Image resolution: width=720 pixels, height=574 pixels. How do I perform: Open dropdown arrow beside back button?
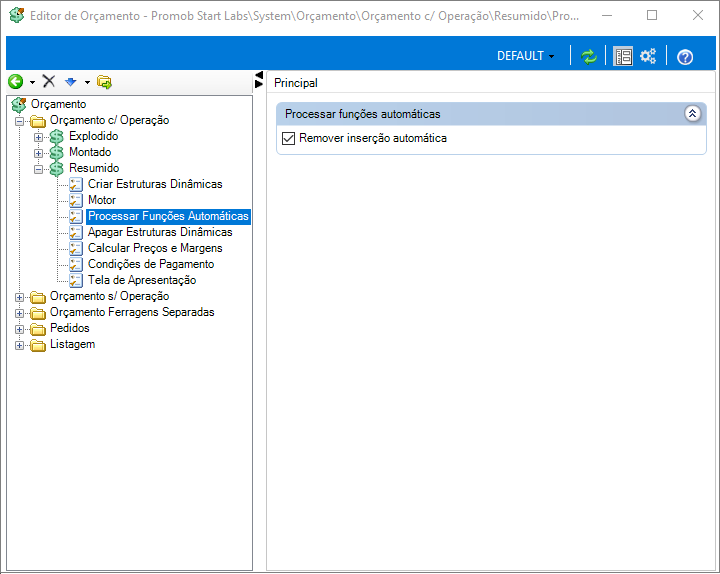pos(32,83)
